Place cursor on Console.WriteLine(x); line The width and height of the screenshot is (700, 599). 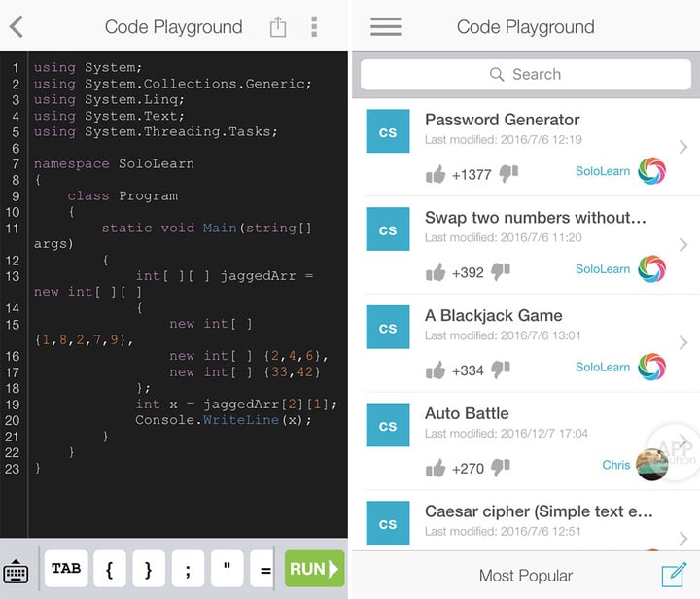tap(224, 420)
